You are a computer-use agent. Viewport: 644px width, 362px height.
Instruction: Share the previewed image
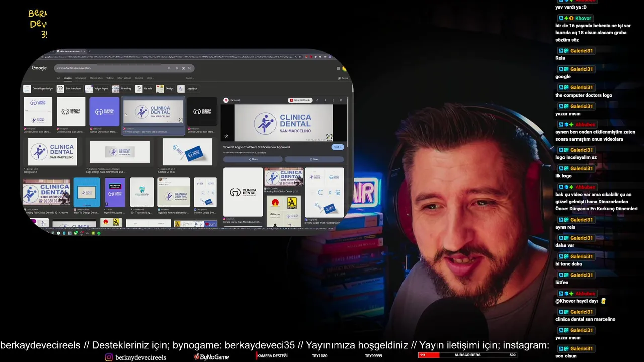tap(253, 159)
